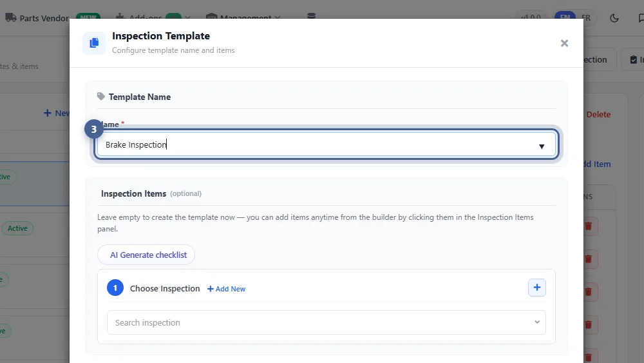
Task: Click the Template Name tag icon
Action: pyautogui.click(x=101, y=97)
